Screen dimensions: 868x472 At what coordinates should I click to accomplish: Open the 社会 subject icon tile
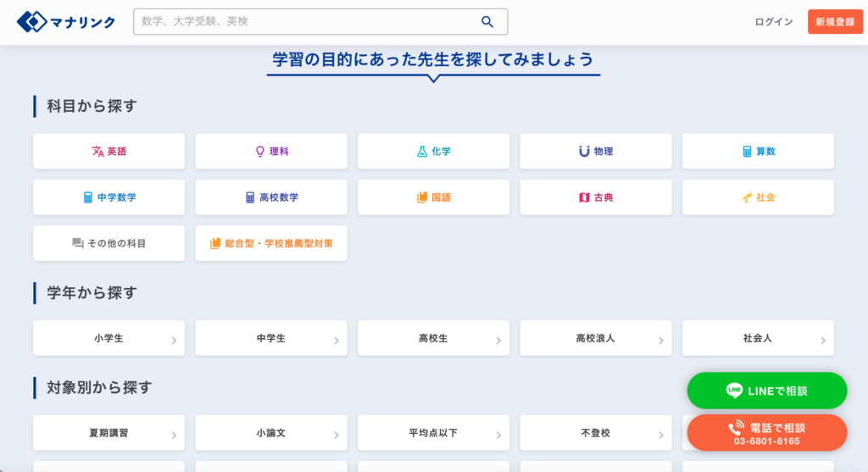(758, 197)
